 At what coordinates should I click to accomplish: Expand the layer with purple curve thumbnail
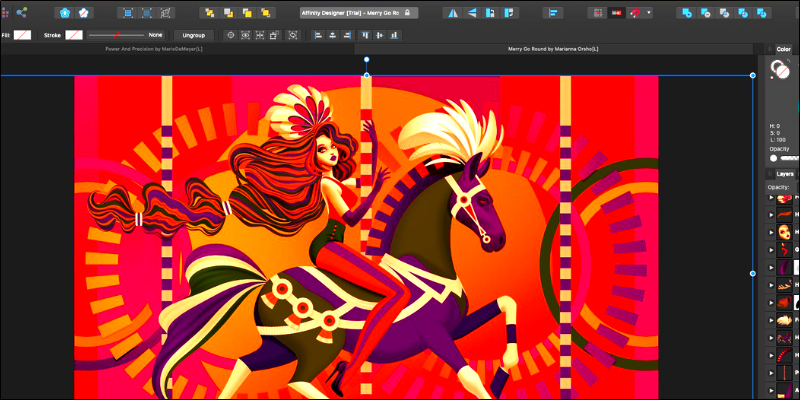pyautogui.click(x=771, y=268)
